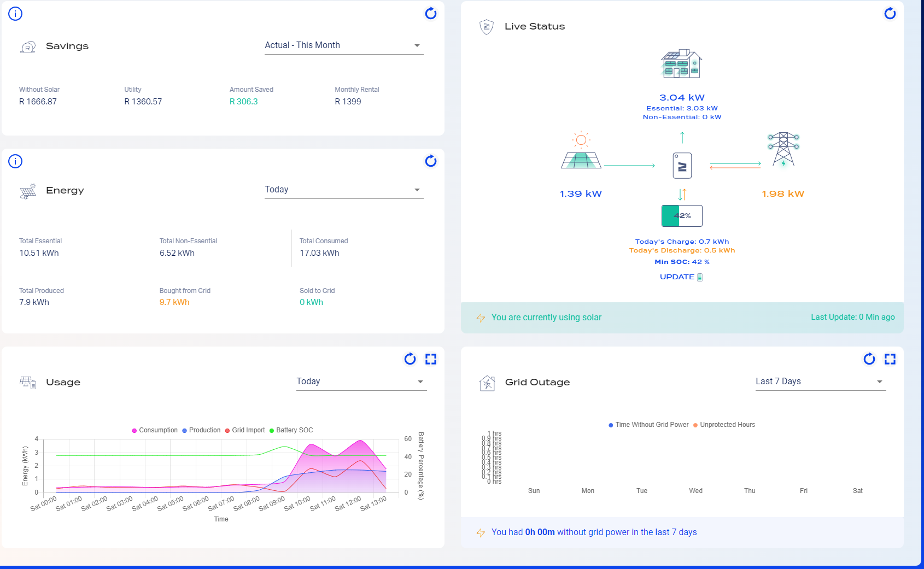Toggle Production series in Usage legend

pos(201,430)
